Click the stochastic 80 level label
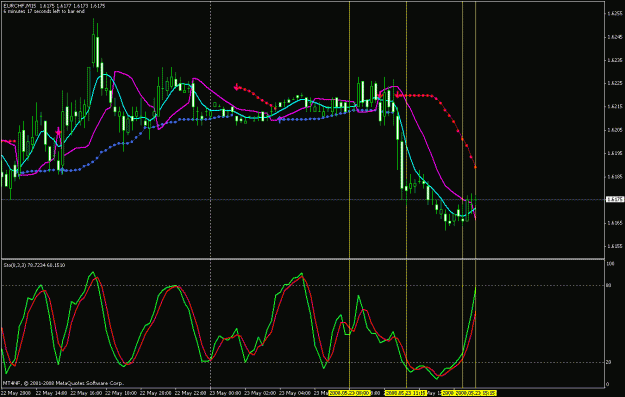The width and height of the screenshot is (625, 397). [x=609, y=285]
